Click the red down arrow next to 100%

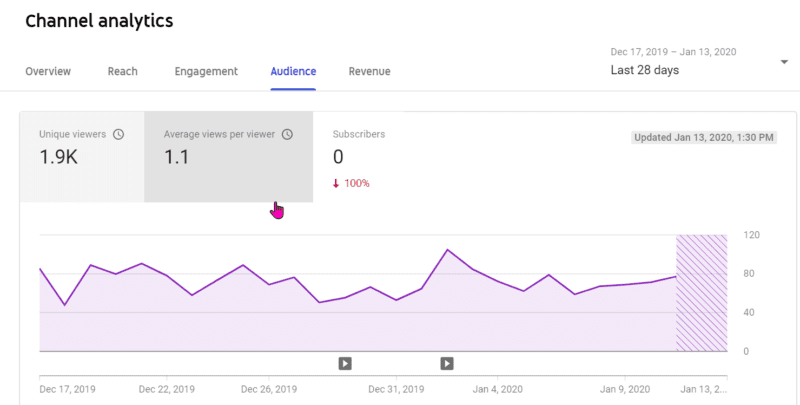point(336,184)
